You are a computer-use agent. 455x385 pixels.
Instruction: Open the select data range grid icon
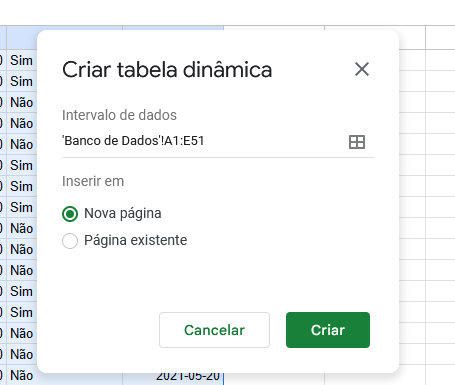coord(357,142)
